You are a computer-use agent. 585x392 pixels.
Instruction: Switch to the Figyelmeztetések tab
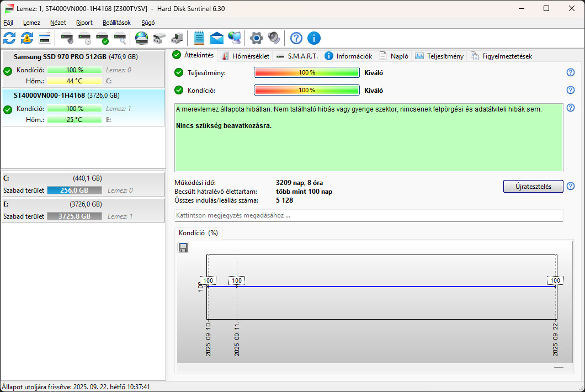click(502, 56)
